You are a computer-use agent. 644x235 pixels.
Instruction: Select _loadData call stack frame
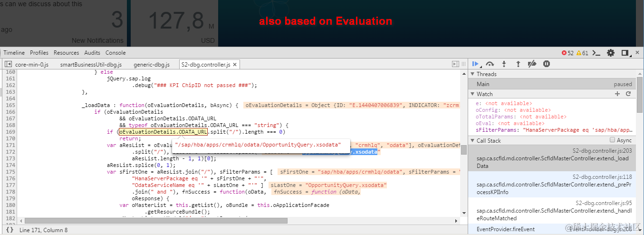click(552, 158)
